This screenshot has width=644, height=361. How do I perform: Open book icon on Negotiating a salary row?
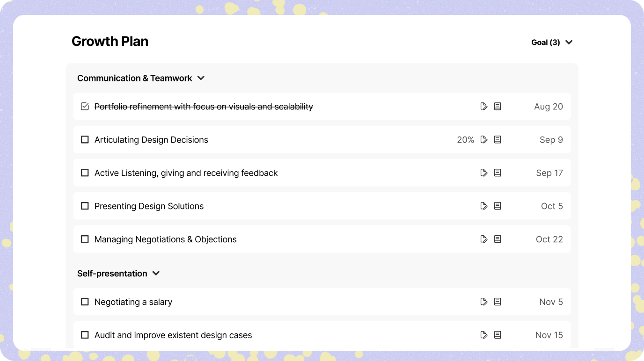click(498, 302)
